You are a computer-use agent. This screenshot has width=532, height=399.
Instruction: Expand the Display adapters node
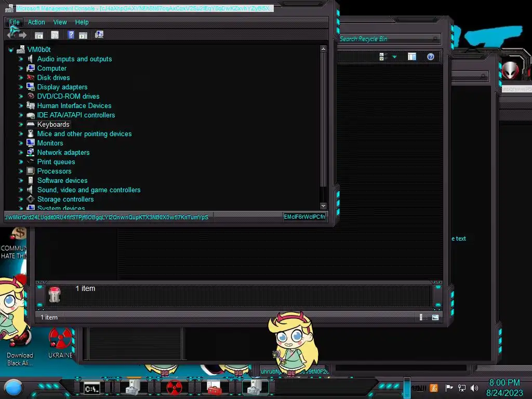[x=20, y=87]
